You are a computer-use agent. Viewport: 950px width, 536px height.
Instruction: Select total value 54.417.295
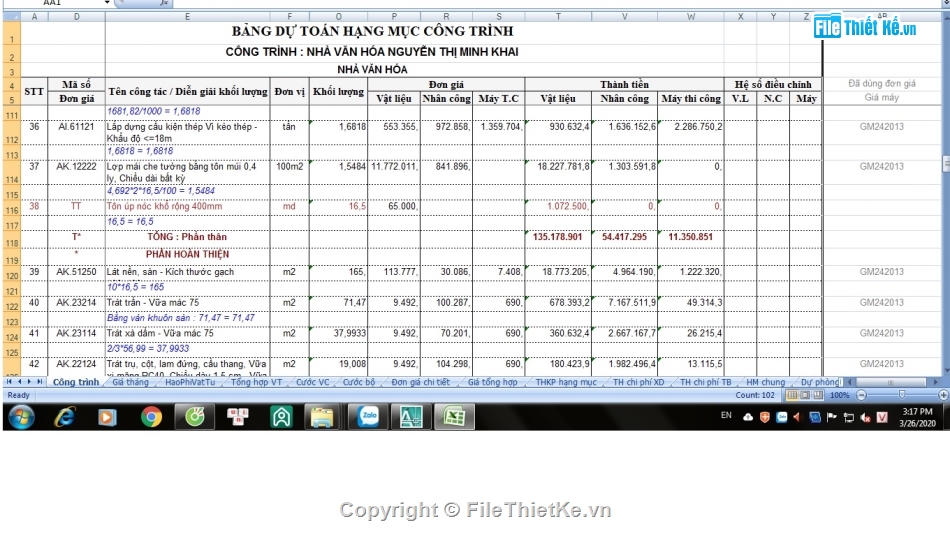[x=625, y=237]
